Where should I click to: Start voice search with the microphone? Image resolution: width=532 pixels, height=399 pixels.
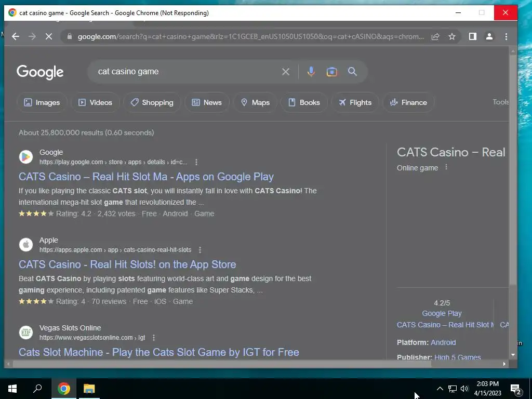click(x=311, y=72)
